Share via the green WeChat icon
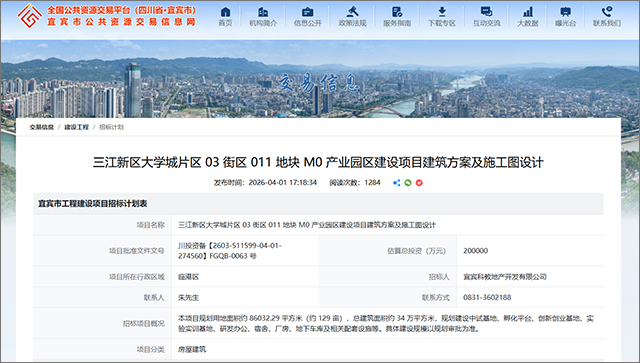Viewport: 640px width, 363px height. coord(408,183)
